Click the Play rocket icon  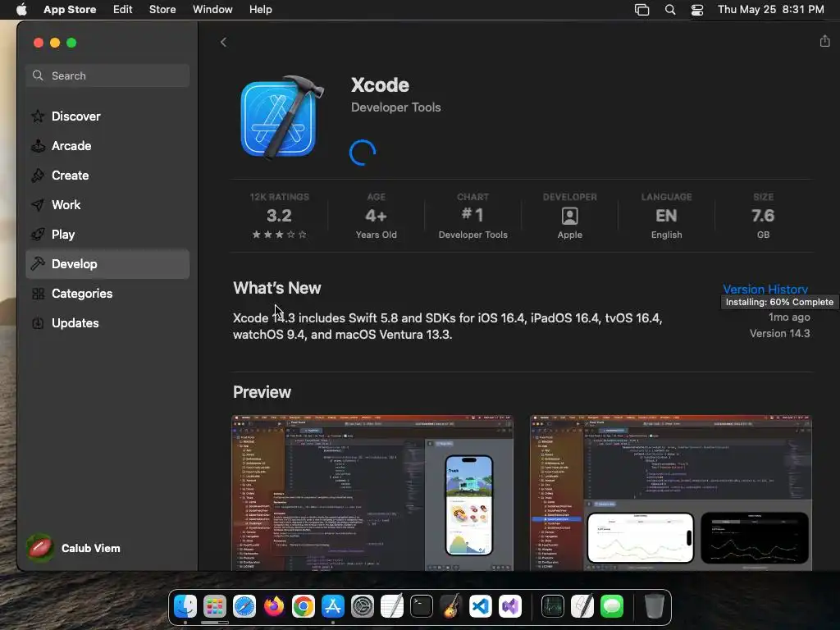(38, 234)
